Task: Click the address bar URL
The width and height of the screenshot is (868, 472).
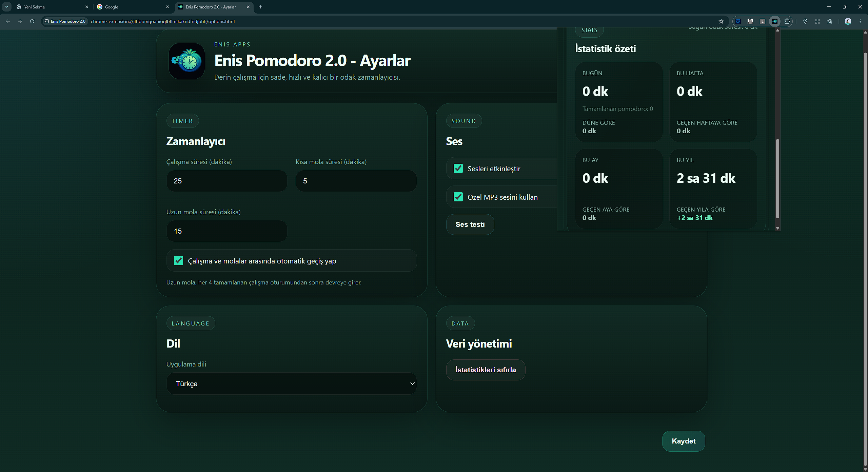Action: [163, 21]
